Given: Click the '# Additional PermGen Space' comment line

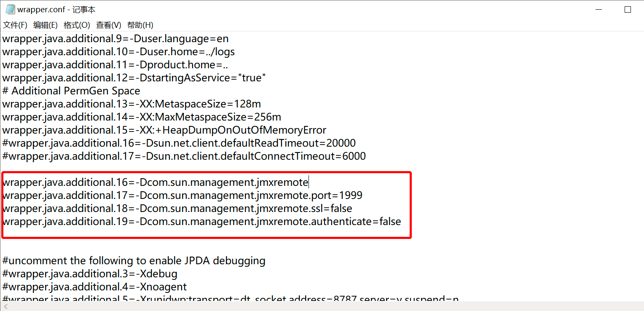Looking at the screenshot, I should tap(71, 91).
